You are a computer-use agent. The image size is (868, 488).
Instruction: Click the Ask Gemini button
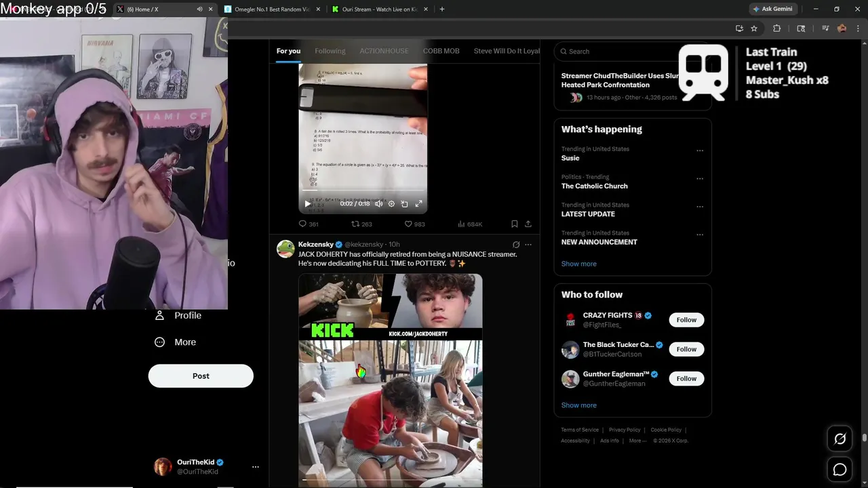click(772, 9)
